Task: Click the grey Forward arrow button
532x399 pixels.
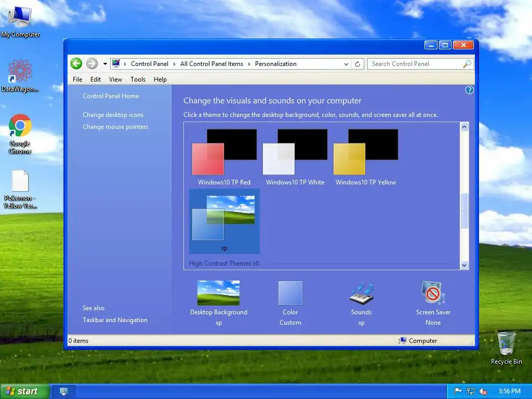Action: pos(92,63)
